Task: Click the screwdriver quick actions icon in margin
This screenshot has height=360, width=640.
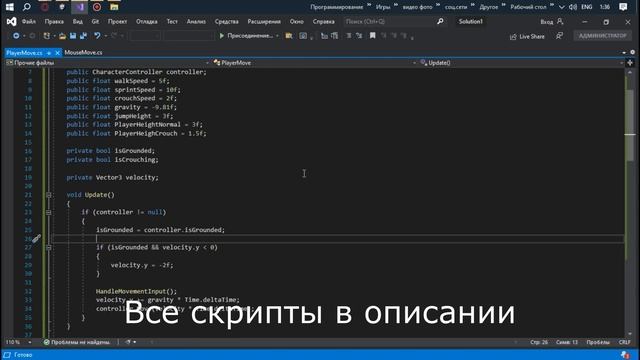Action: (36, 238)
